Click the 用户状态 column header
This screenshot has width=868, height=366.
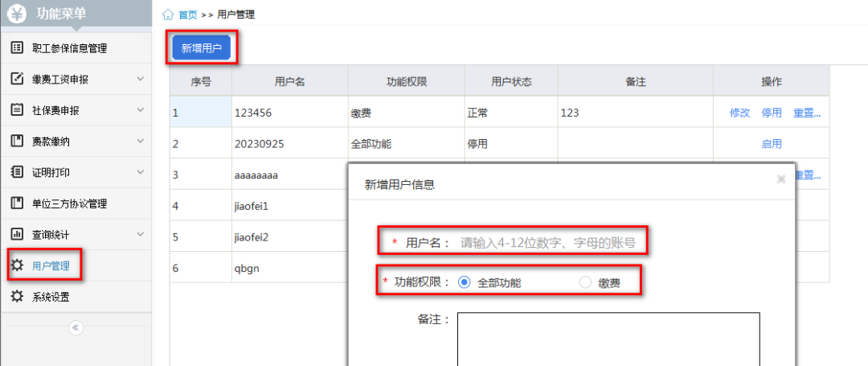(x=511, y=81)
